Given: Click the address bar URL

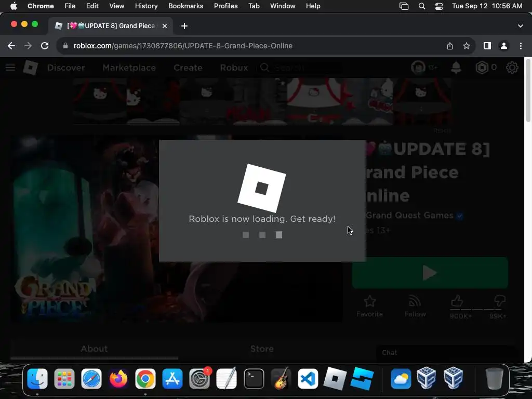Looking at the screenshot, I should point(183,46).
